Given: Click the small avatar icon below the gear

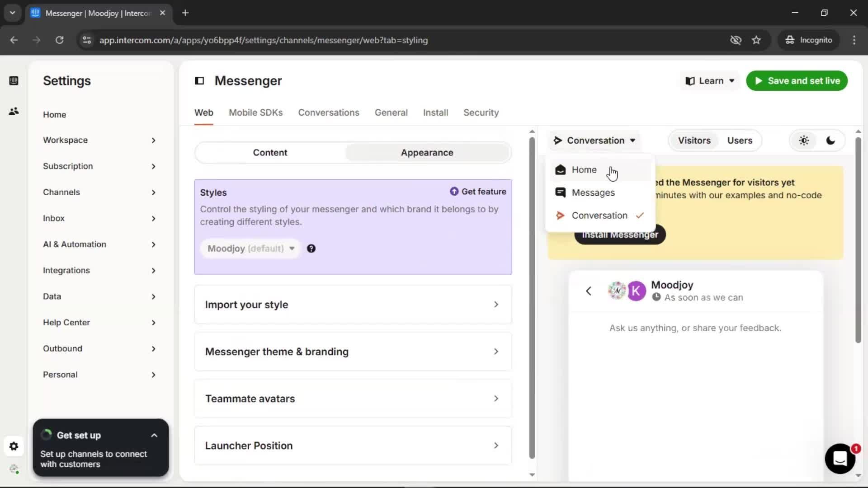Looking at the screenshot, I should coord(14,469).
